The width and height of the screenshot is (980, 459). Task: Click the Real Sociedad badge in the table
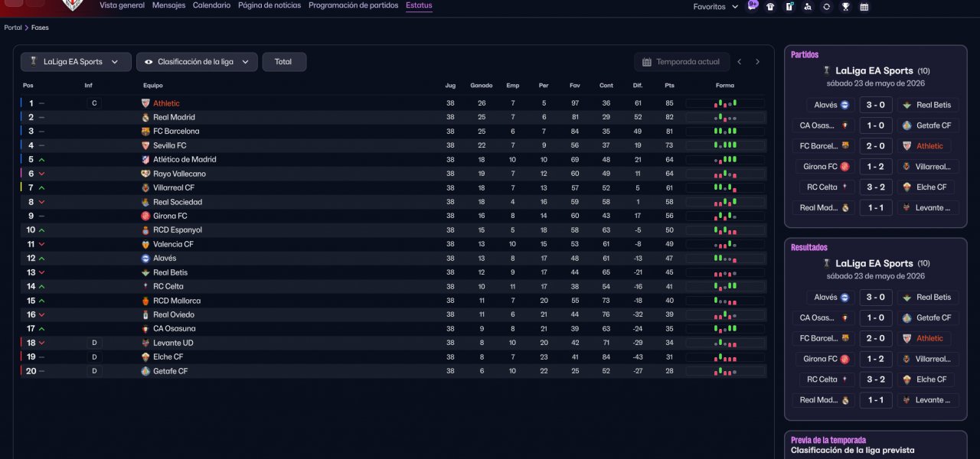(x=145, y=202)
